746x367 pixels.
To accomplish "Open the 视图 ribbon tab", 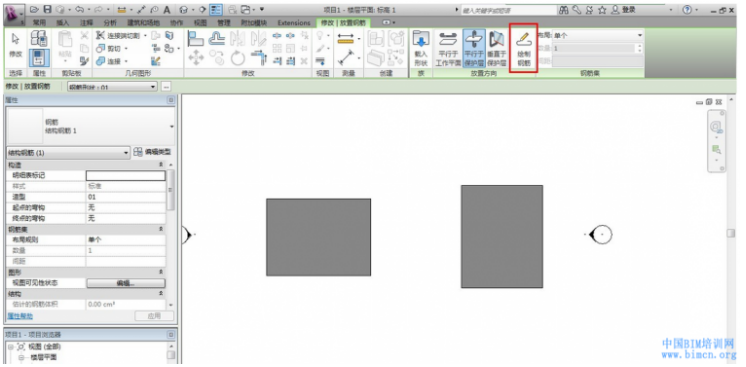I will tap(201, 22).
